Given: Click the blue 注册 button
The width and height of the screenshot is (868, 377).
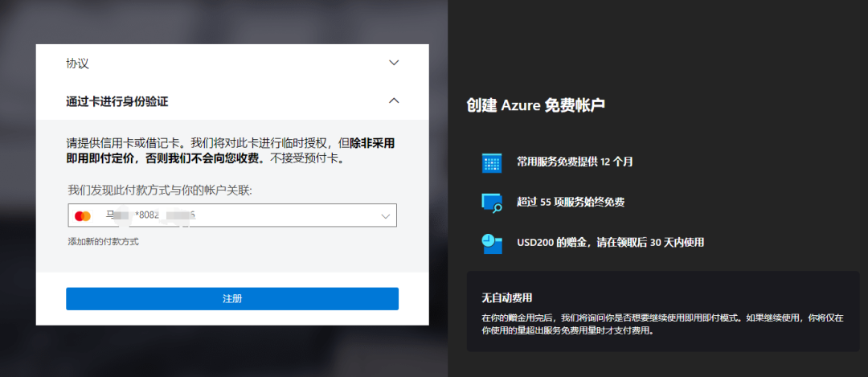Looking at the screenshot, I should [x=232, y=299].
